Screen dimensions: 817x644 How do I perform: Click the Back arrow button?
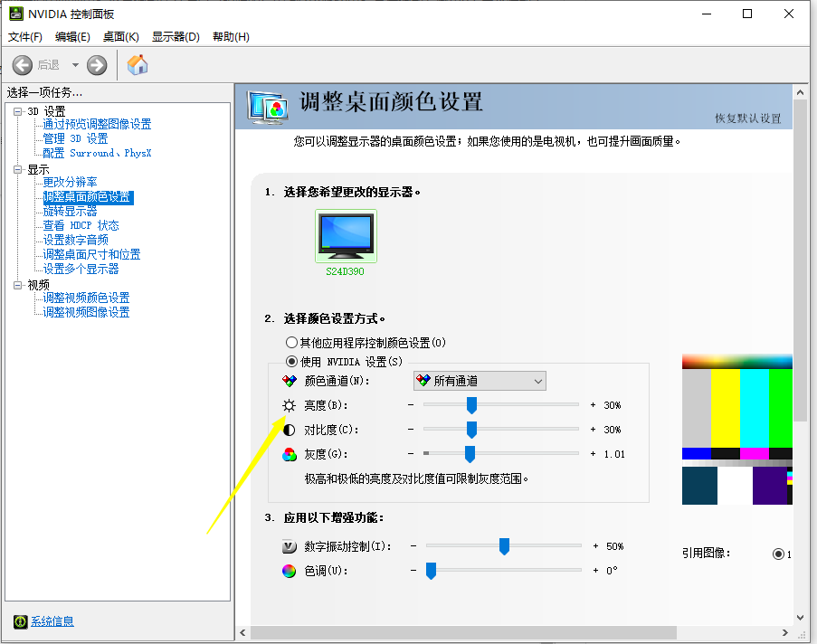pos(23,65)
